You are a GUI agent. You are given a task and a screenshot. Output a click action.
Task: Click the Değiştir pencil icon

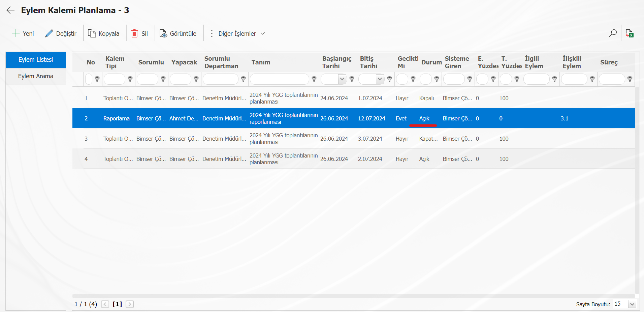coord(49,33)
